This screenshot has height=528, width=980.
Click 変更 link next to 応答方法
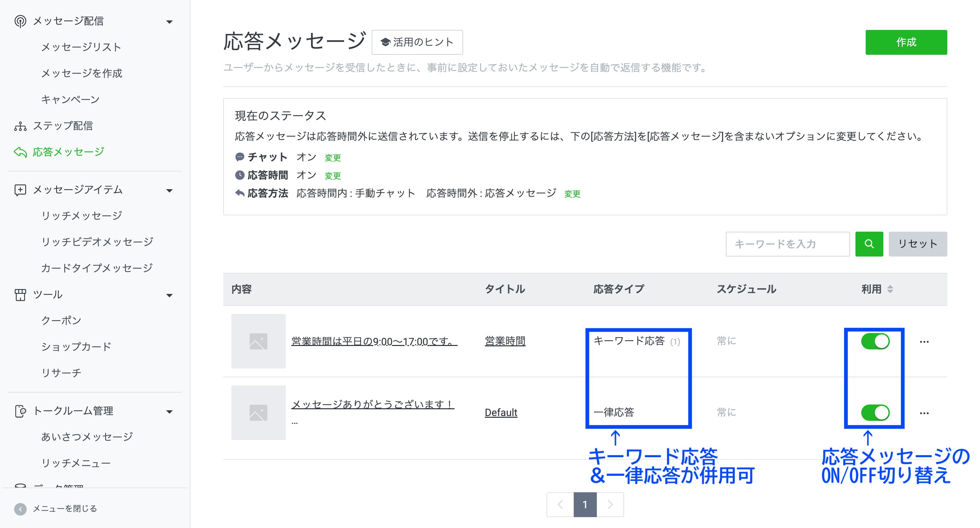point(572,194)
